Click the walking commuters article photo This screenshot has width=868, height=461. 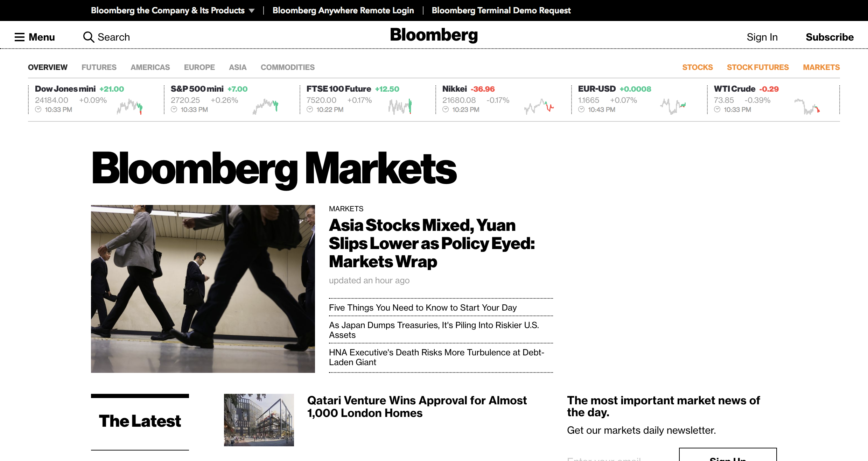point(203,289)
